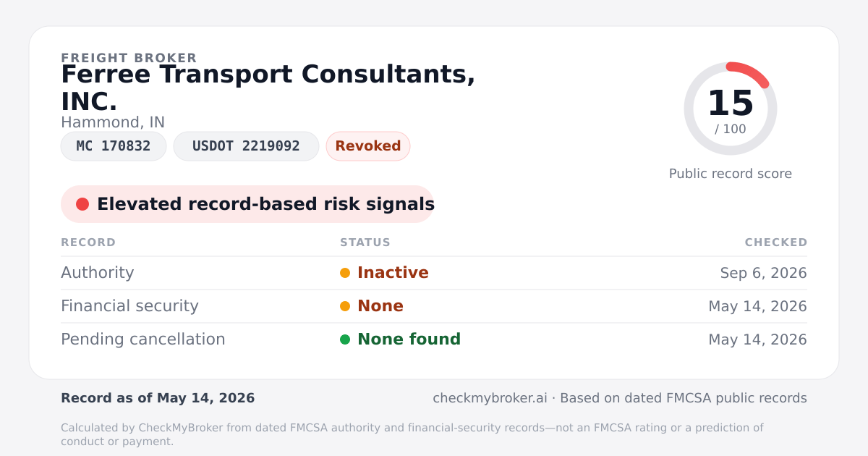Click the Record as of May 14, 2026 text
This screenshot has width=868, height=456.
[158, 398]
